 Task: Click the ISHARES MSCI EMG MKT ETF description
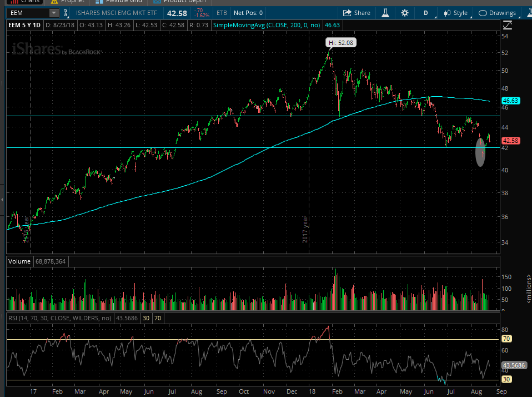click(117, 13)
